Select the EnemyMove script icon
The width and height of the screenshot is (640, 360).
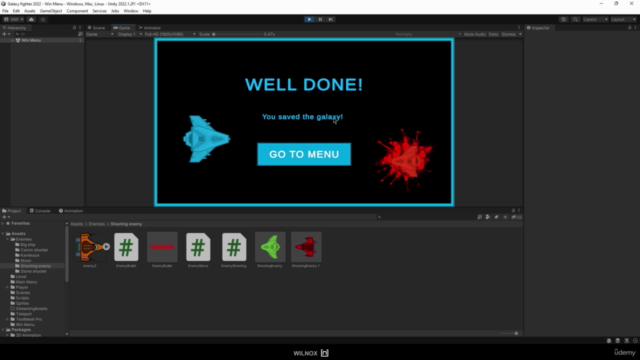pos(198,247)
